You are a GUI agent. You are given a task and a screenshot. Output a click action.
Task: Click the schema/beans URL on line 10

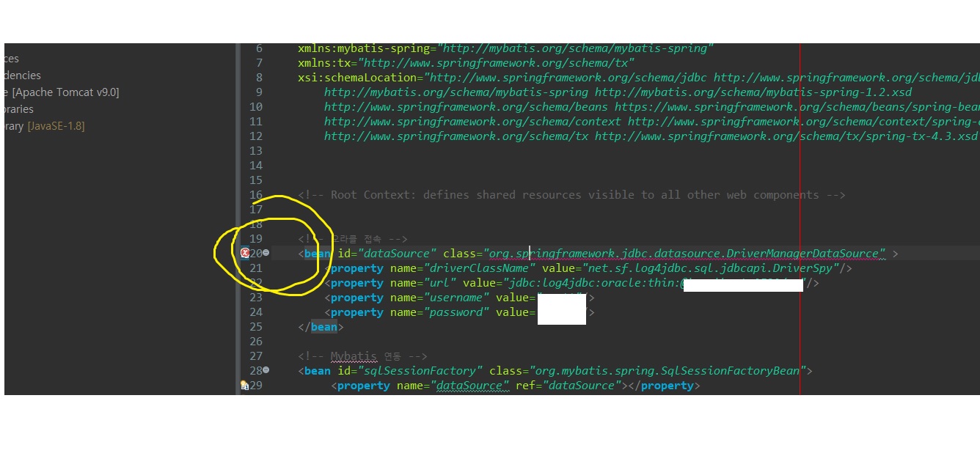click(466, 107)
